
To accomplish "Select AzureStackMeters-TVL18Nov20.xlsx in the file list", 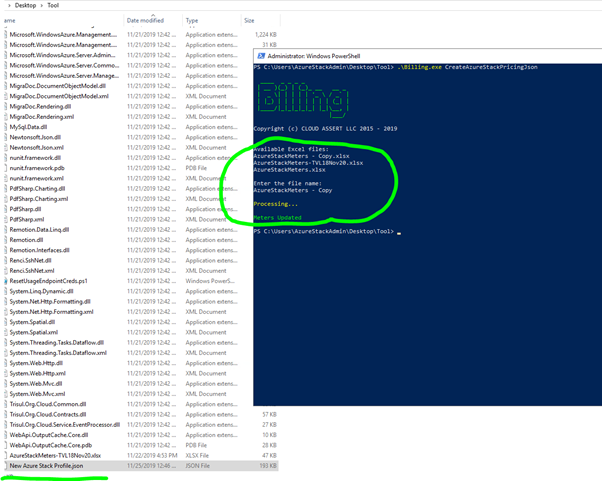I will pyautogui.click(x=55, y=455).
